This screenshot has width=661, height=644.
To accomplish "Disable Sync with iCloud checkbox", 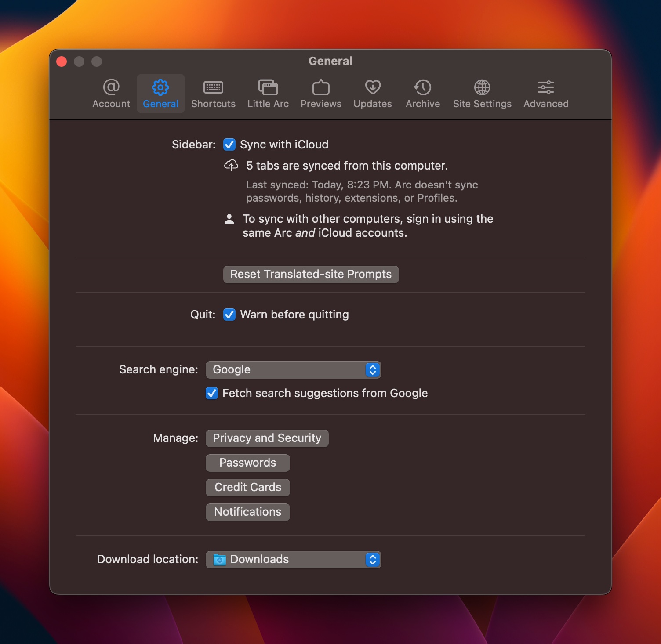I will click(229, 145).
